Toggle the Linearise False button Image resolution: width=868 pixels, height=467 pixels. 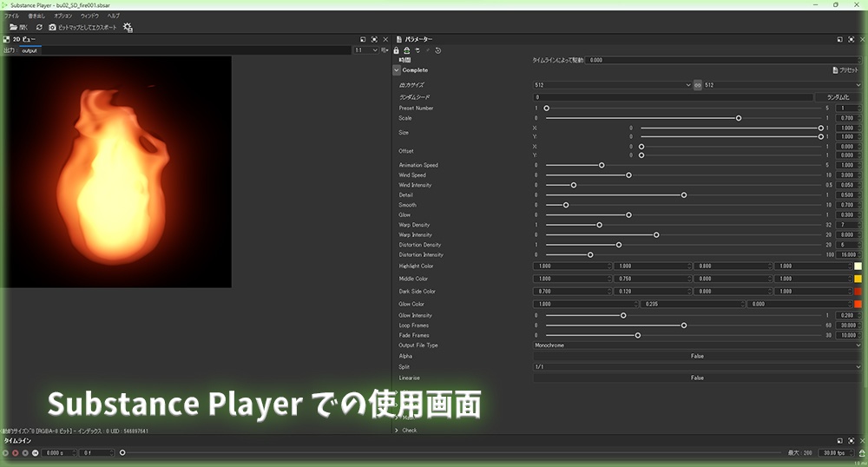click(x=698, y=378)
